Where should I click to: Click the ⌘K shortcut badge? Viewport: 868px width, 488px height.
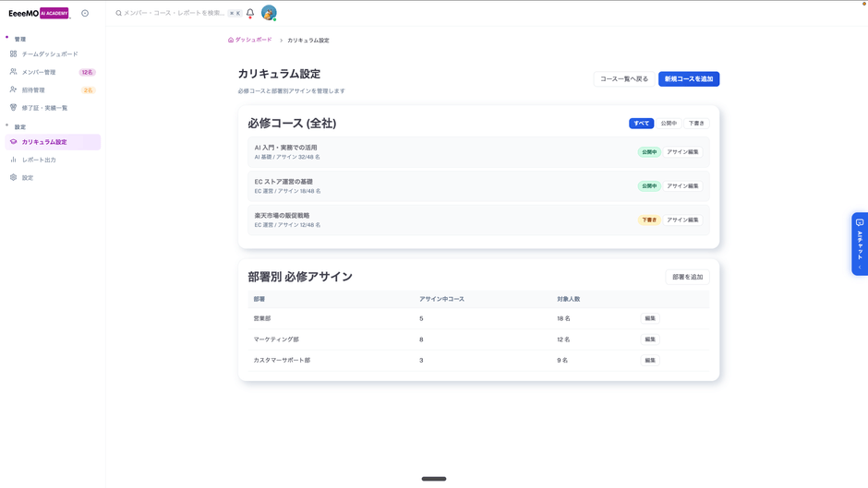click(235, 13)
